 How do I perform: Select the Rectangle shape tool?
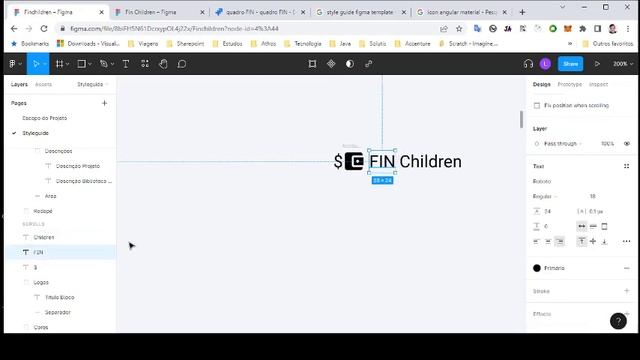coord(82,64)
